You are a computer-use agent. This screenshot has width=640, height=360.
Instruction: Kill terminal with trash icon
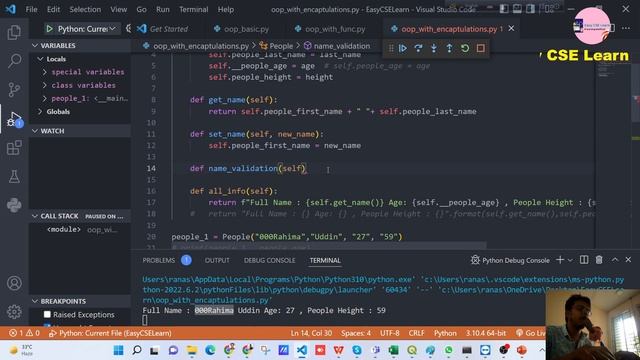click(599, 260)
